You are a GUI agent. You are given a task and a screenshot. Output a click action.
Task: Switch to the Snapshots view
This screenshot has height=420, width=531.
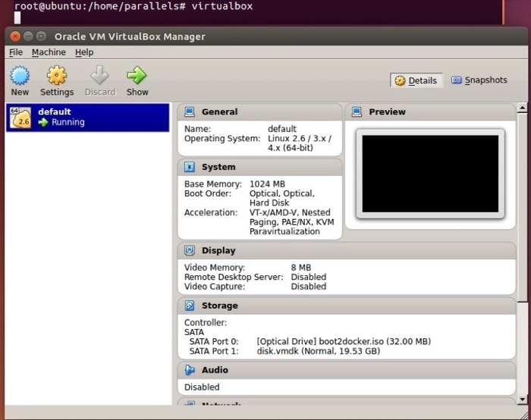click(479, 80)
